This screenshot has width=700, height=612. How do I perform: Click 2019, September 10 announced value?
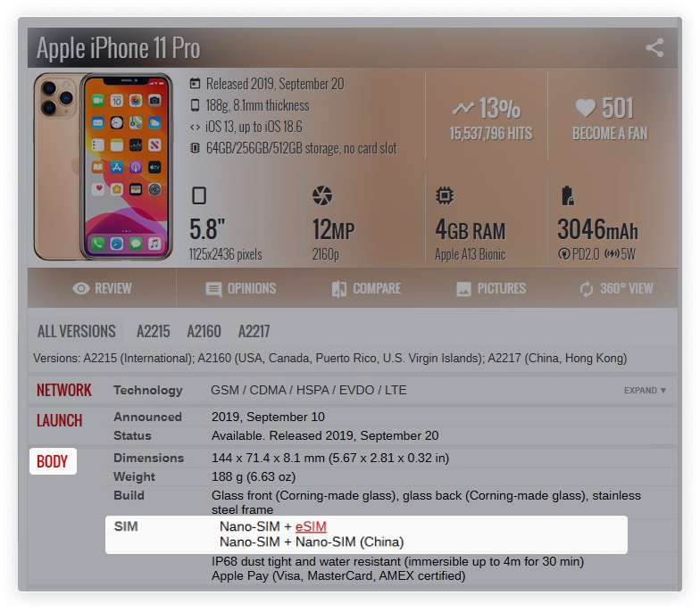point(268,417)
